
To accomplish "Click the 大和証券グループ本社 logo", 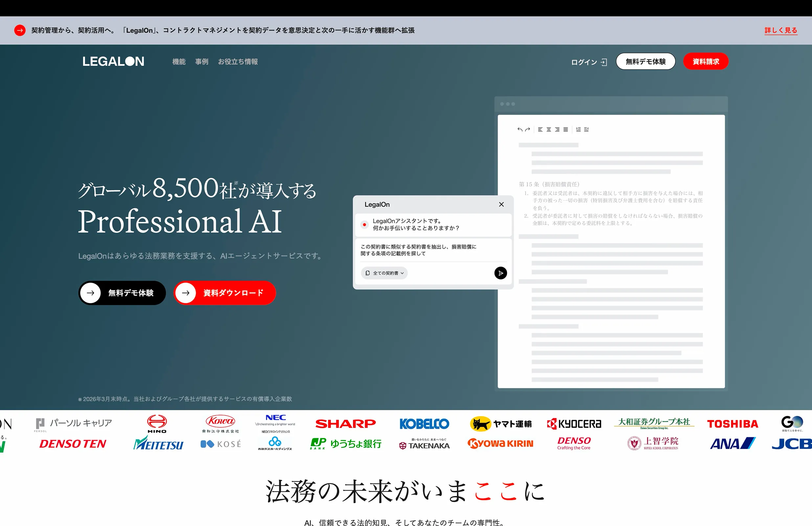I will coord(654,423).
